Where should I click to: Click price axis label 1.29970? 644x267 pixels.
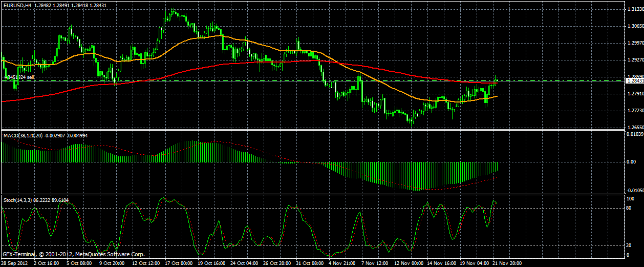click(636, 43)
